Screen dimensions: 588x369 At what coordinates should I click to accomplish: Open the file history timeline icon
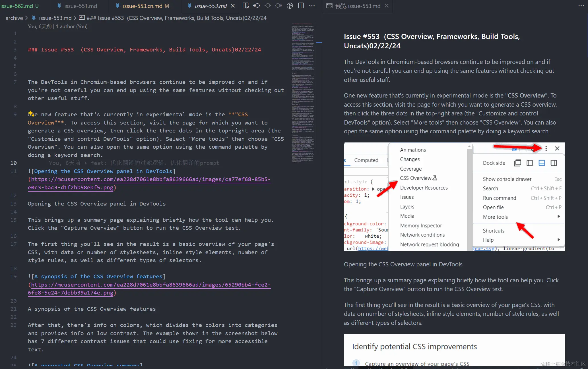(290, 6)
